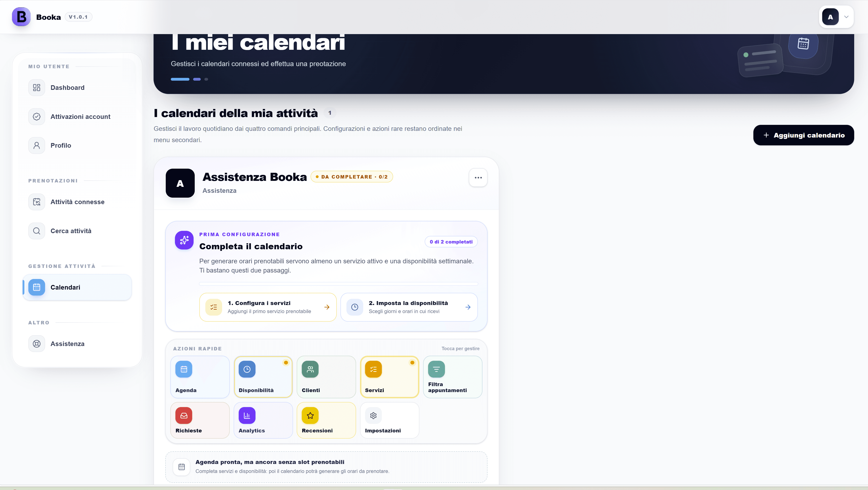The width and height of the screenshot is (868, 490).
Task: Click the Clienti people icon
Action: tap(310, 369)
